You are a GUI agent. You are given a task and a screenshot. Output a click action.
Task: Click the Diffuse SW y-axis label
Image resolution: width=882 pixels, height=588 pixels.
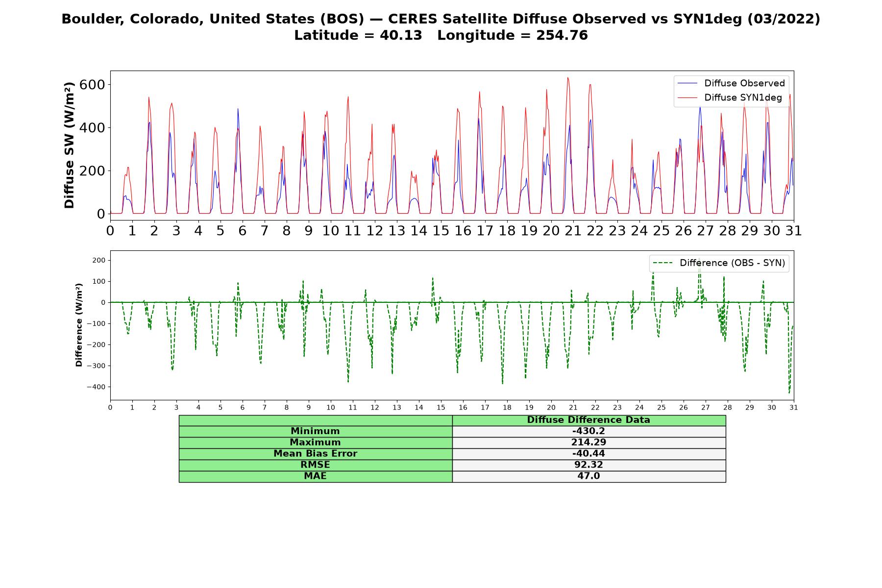point(70,146)
